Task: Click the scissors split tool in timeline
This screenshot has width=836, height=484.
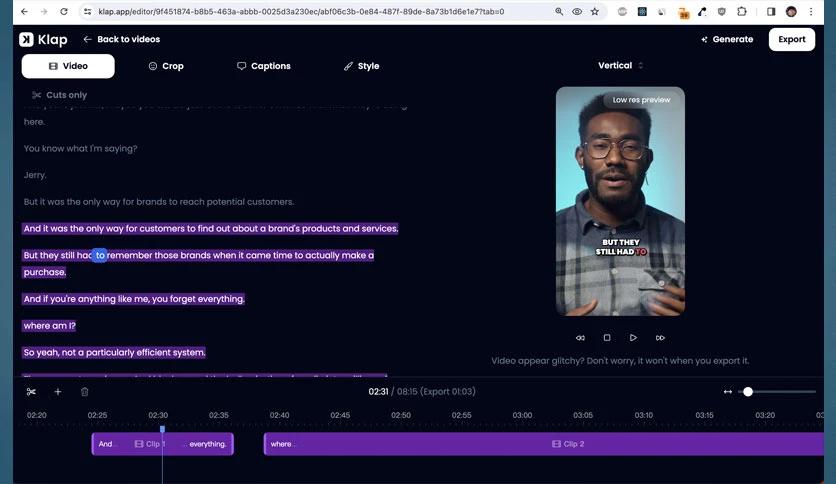Action: pyautogui.click(x=31, y=392)
